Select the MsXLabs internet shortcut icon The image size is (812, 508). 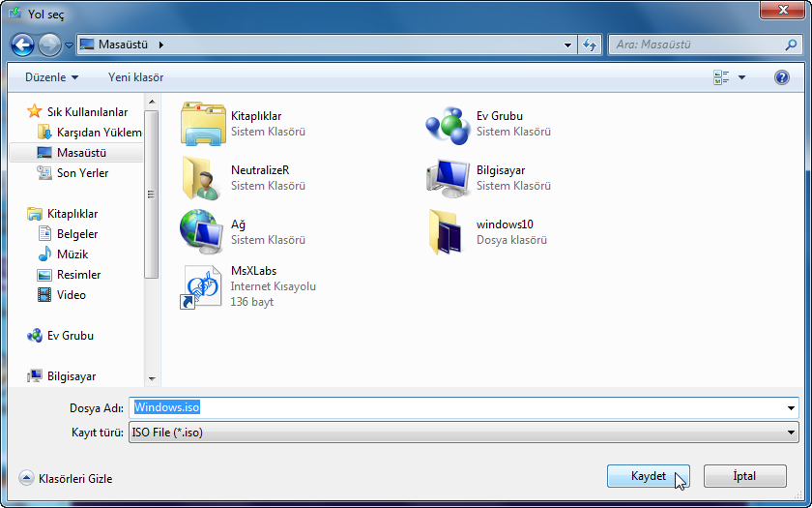pos(202,286)
